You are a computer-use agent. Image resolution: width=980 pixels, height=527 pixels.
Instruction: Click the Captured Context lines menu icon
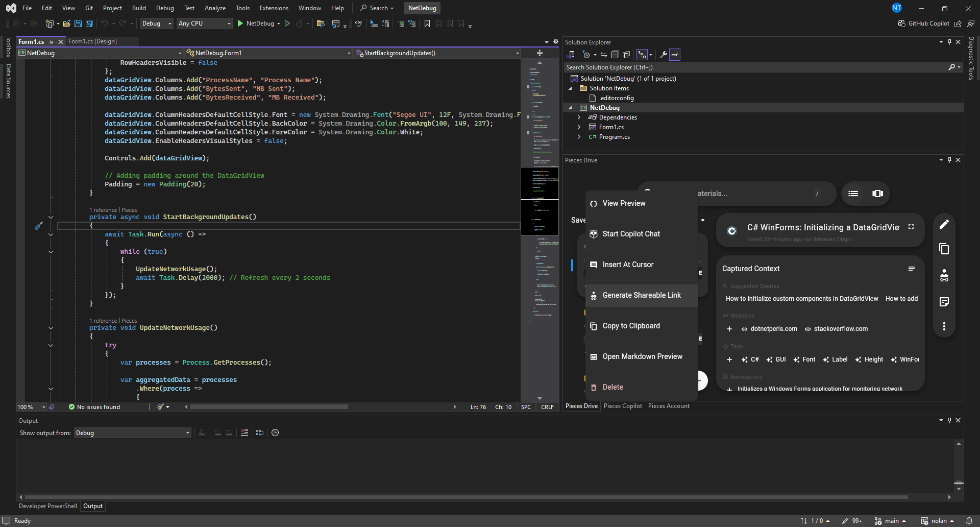(911, 269)
